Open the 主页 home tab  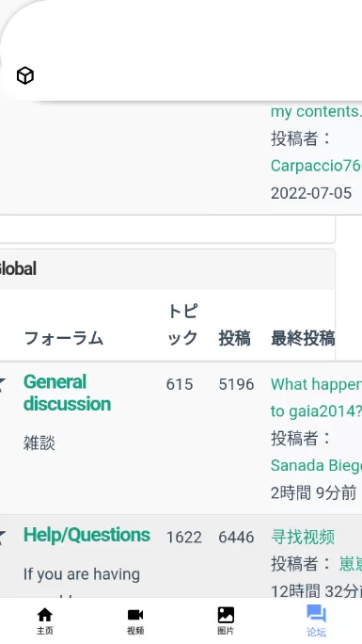point(45,620)
